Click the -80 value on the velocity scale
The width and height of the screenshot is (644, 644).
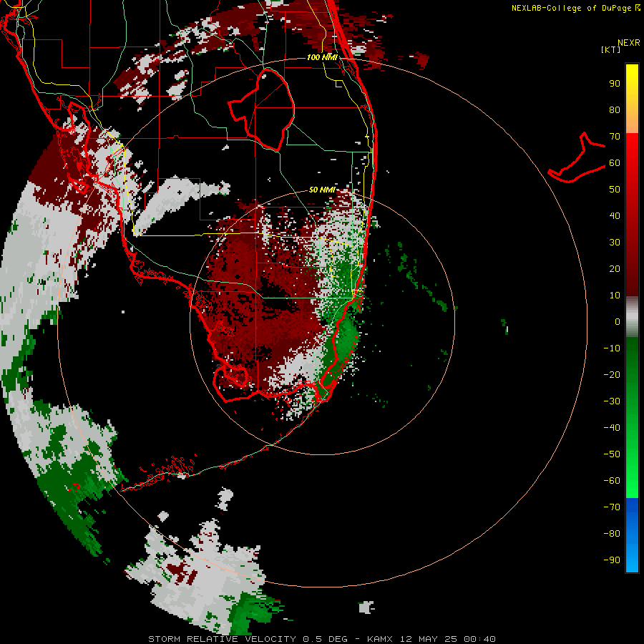pyautogui.click(x=612, y=534)
